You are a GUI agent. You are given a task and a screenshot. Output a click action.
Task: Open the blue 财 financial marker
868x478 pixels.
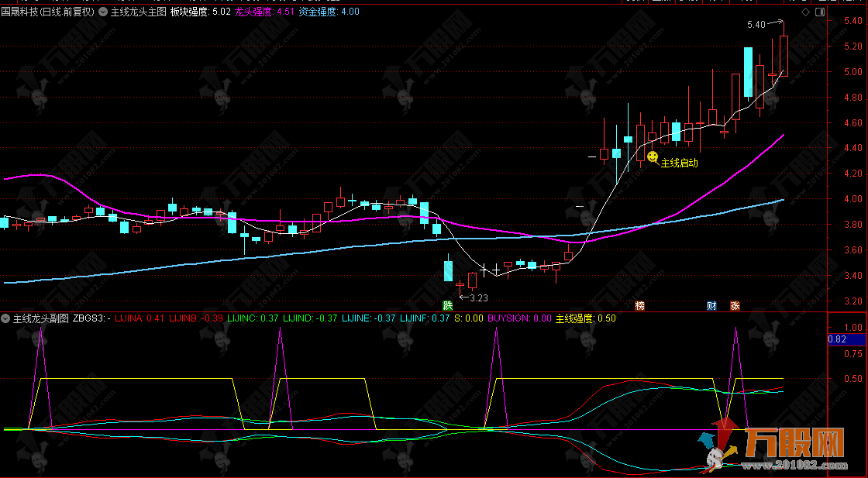711,305
